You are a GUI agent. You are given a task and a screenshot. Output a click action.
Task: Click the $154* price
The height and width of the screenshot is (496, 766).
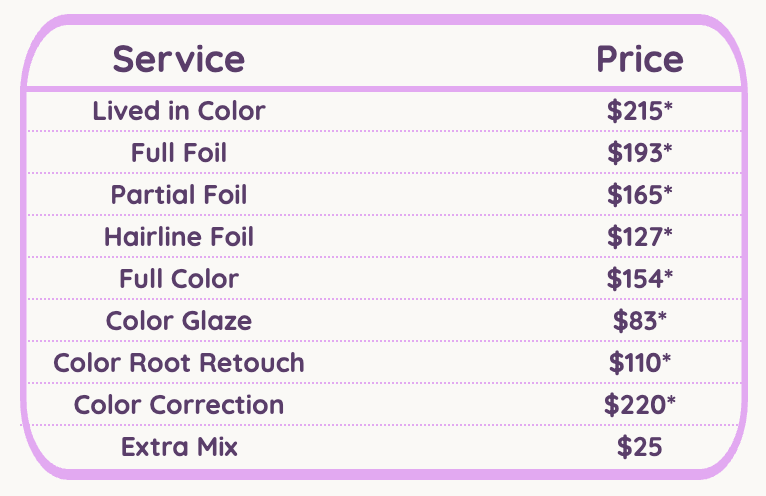point(639,279)
